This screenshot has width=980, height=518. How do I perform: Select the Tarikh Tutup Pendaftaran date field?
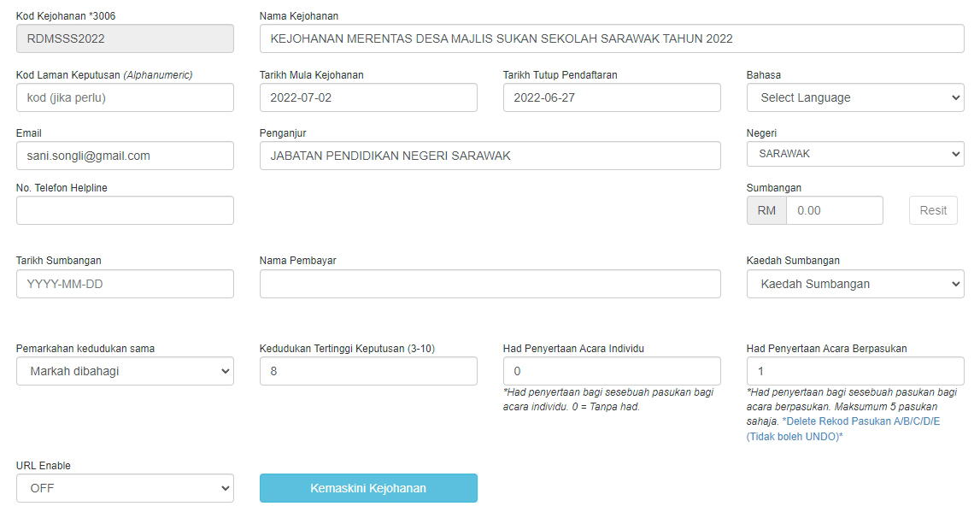coord(612,97)
